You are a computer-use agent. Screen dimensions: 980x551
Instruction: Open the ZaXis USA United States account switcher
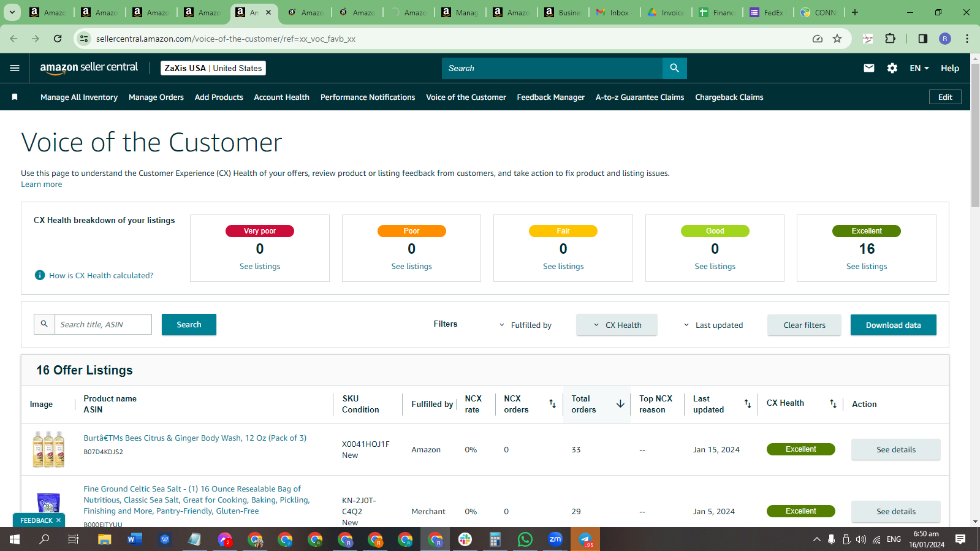(x=213, y=68)
